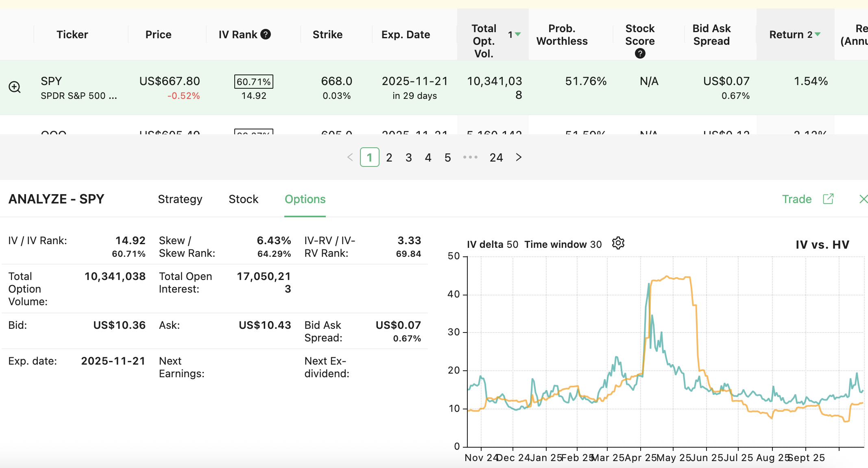The width and height of the screenshot is (868, 468).
Task: Switch to the Strategy tab
Action: [180, 199]
